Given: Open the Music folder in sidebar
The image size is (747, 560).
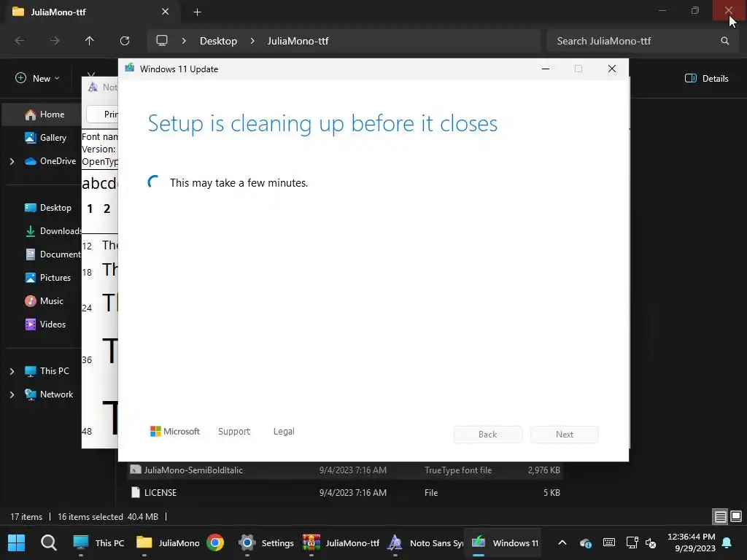Looking at the screenshot, I should pos(44,301).
